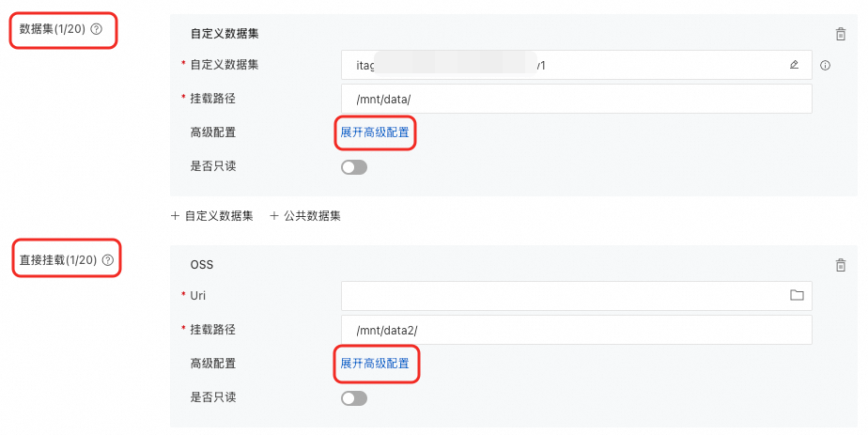Add a new 自定义数据集 entry
This screenshot has width=868, height=435.
point(212,215)
